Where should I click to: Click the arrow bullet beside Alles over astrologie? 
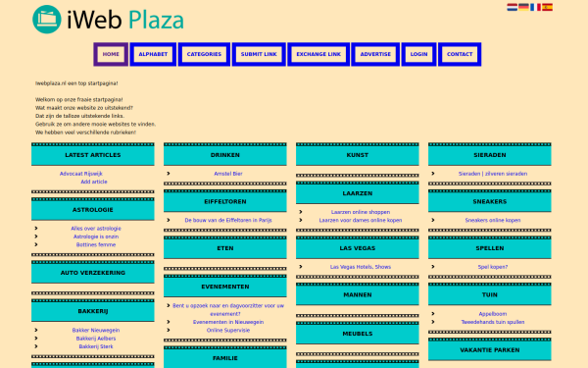click(x=36, y=228)
